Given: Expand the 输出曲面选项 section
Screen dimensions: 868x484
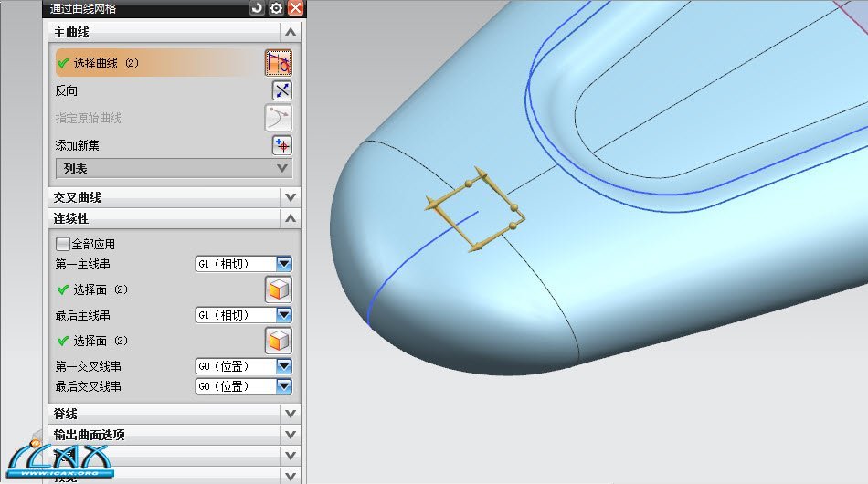Looking at the screenshot, I should [x=291, y=435].
